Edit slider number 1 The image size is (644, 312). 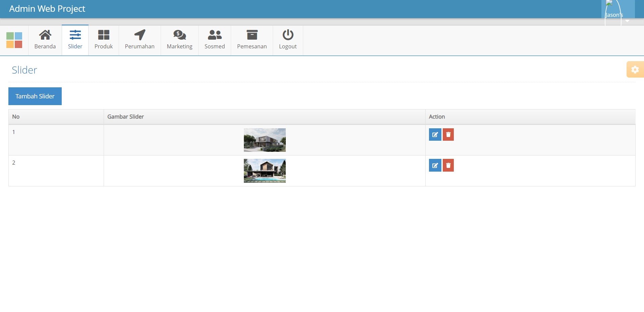click(x=435, y=134)
